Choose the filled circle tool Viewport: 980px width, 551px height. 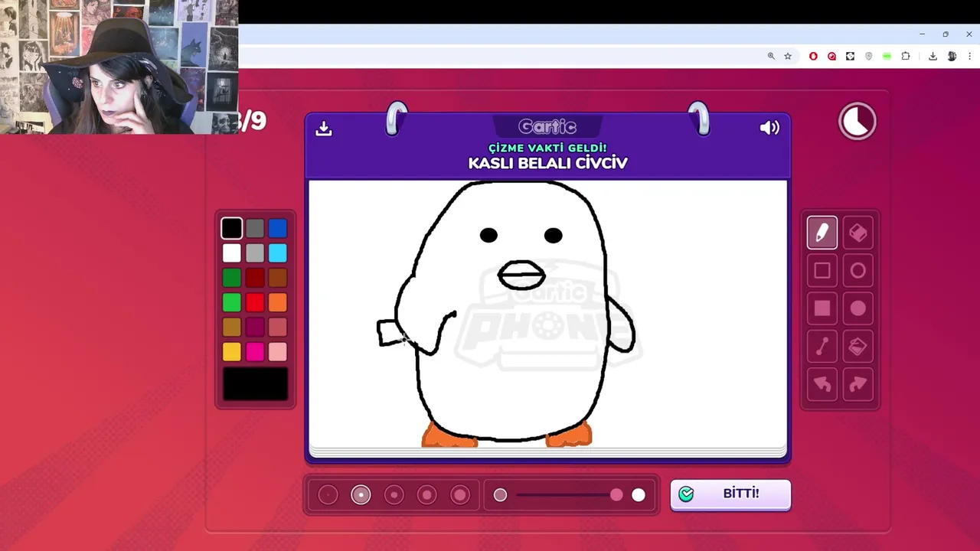(x=857, y=308)
